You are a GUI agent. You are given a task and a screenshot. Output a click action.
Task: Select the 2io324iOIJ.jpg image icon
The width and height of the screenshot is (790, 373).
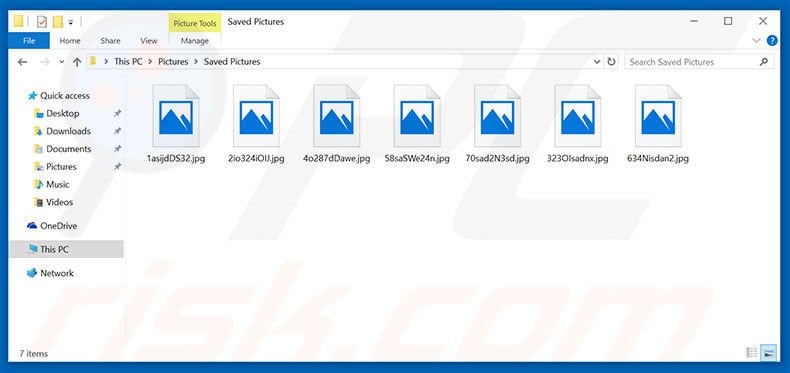point(256,116)
